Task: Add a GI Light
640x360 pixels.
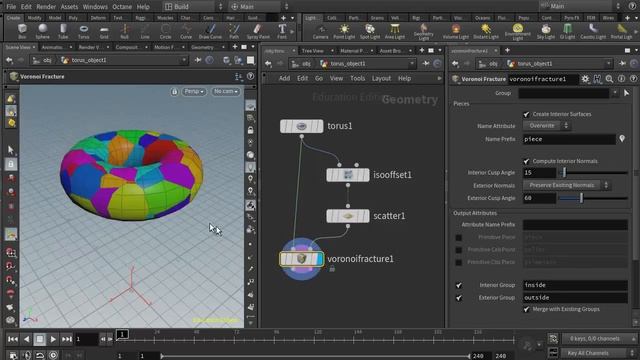Action: point(567,31)
